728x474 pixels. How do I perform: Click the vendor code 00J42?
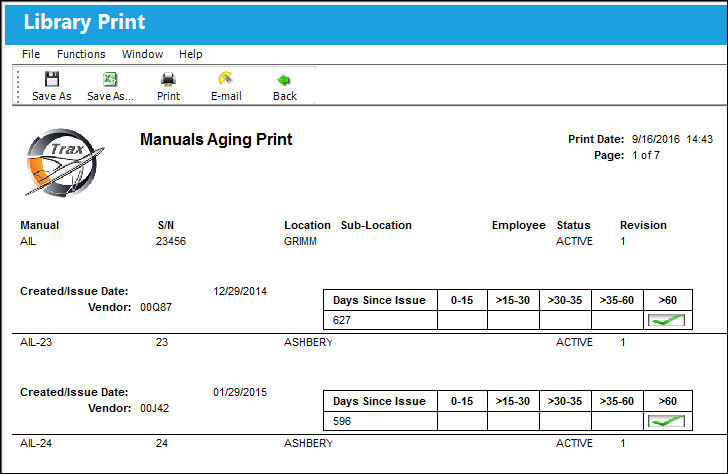point(155,409)
